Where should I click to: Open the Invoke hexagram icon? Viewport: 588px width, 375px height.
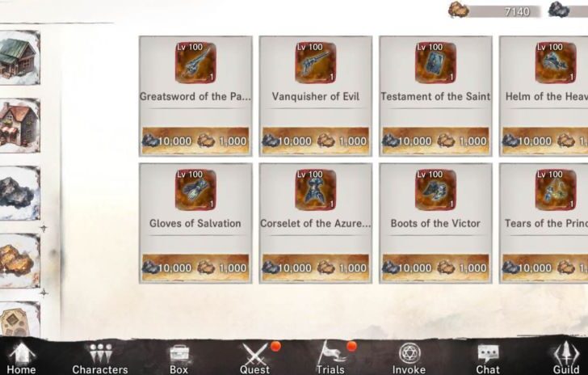click(x=409, y=359)
